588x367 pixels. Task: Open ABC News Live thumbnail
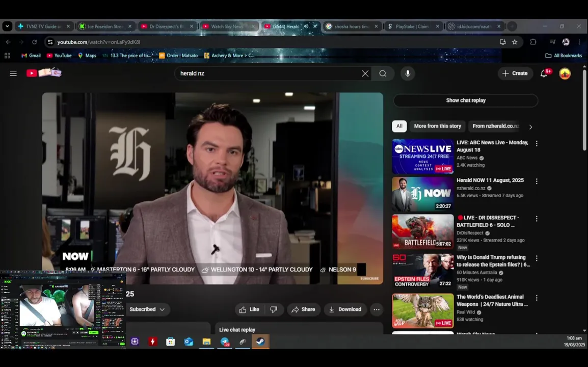pos(422,156)
